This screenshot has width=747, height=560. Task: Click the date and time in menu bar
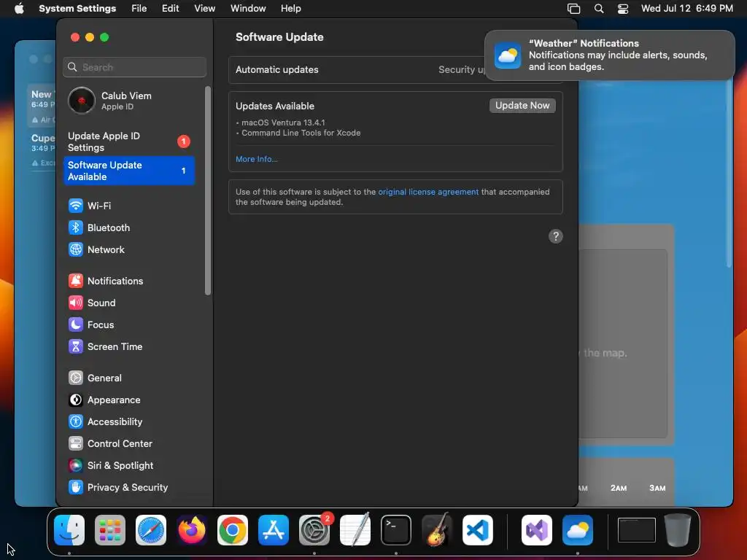tap(687, 9)
